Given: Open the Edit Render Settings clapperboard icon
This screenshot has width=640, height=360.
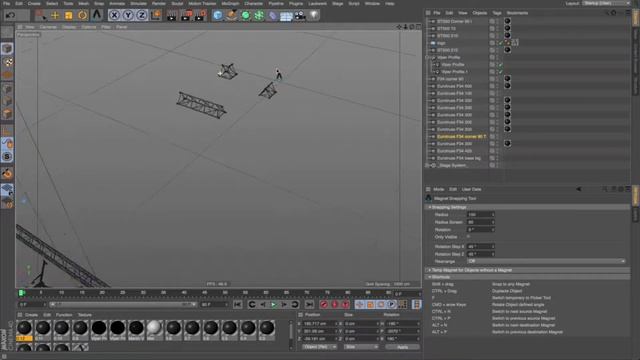Looking at the screenshot, I should [200, 16].
